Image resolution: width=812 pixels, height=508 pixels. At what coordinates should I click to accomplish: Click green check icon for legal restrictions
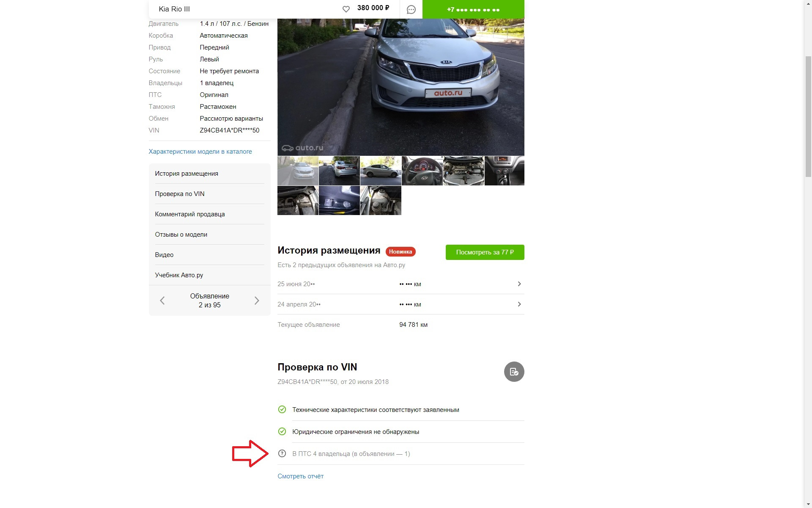[x=282, y=431]
